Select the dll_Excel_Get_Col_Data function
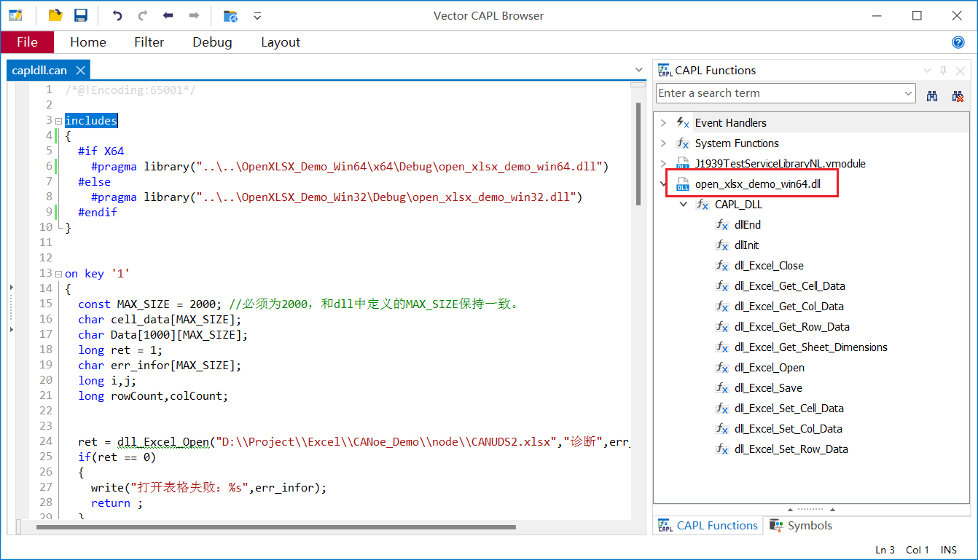Screen dimensions: 978x560 [x=789, y=307]
